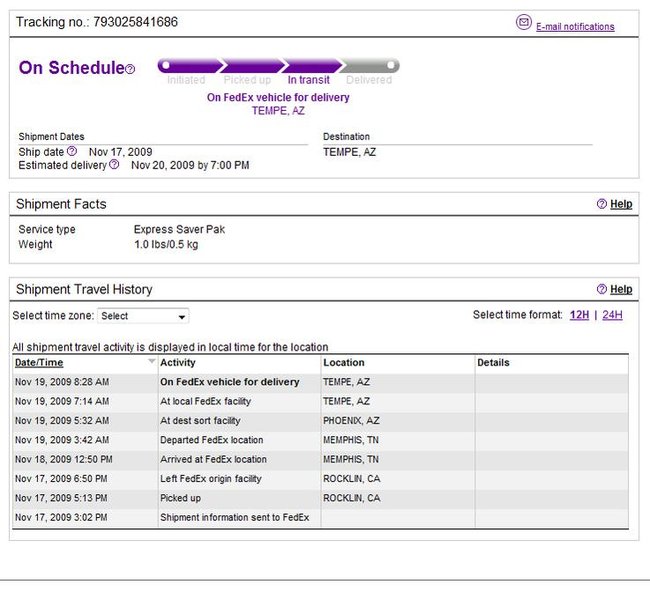Click the Nov 17, 2009 3:02 PM timestamp
650x599 pixels.
pyautogui.click(x=61, y=517)
